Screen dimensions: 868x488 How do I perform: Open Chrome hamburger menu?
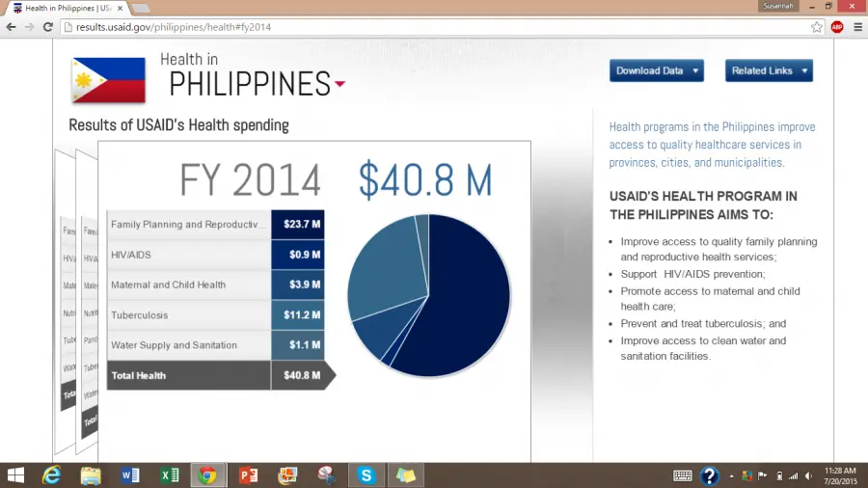click(857, 27)
